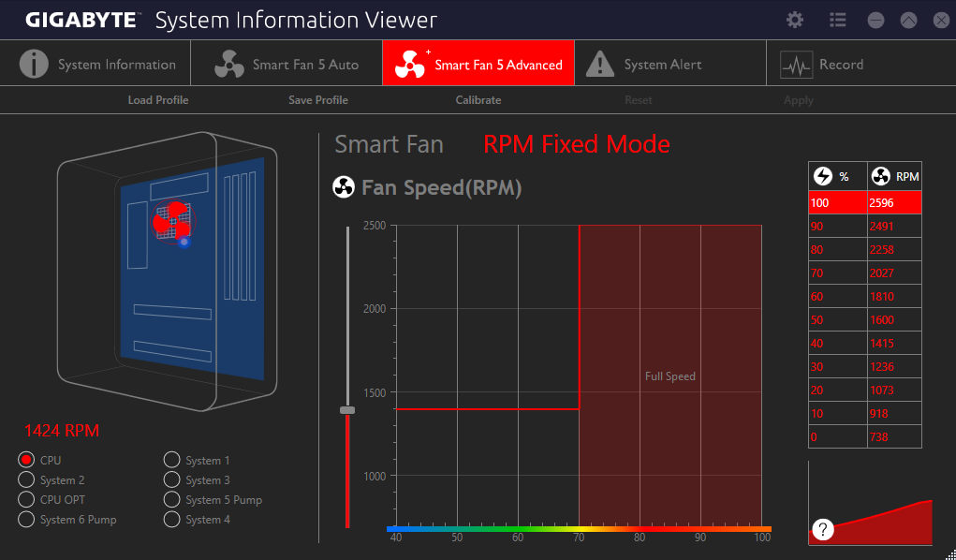Select the CPU fan radio button
This screenshot has height=560, width=956.
(x=26, y=460)
